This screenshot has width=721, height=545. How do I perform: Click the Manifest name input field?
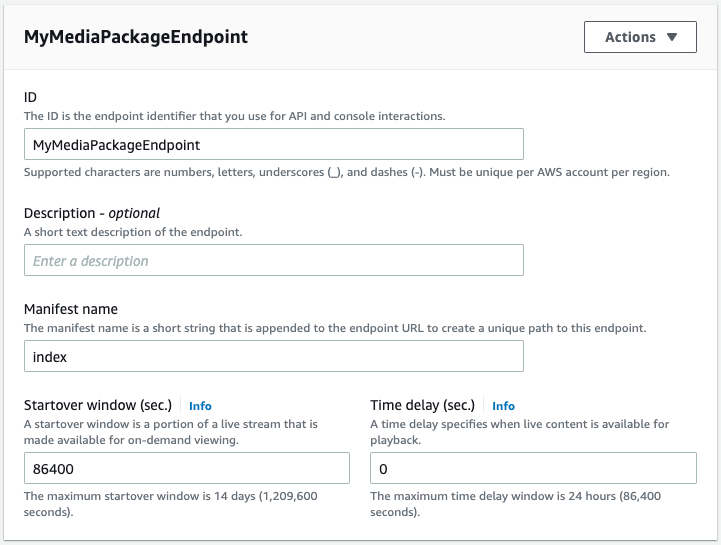click(274, 356)
